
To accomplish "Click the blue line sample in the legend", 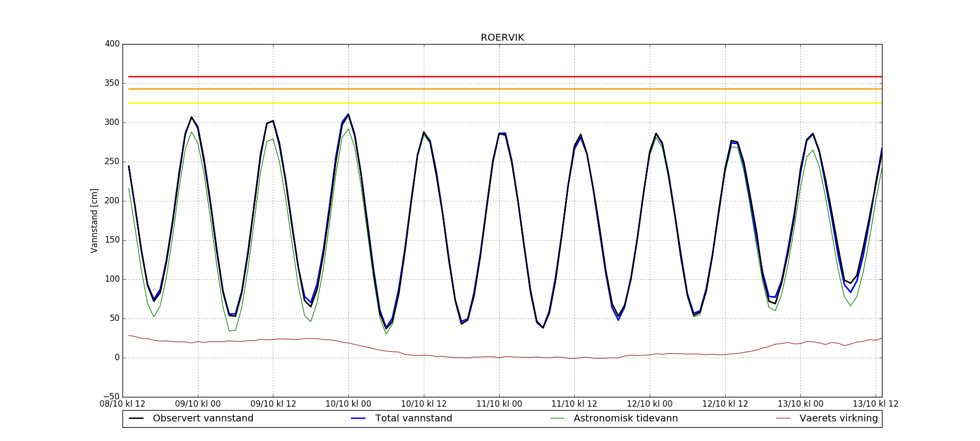I will tap(358, 418).
